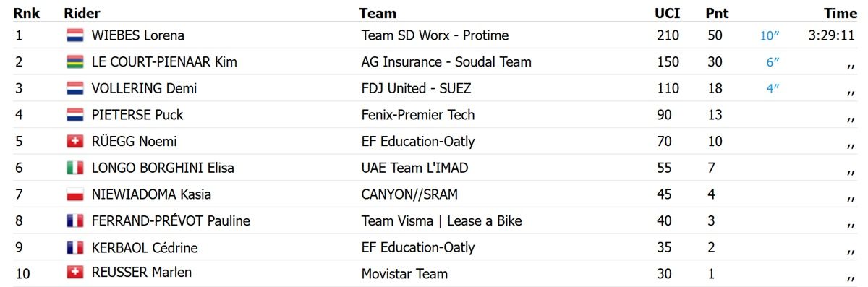Image resolution: width=868 pixels, height=287 pixels.
Task: Click the Swiss flag beside RÜEGG Noemi
Action: tap(75, 142)
